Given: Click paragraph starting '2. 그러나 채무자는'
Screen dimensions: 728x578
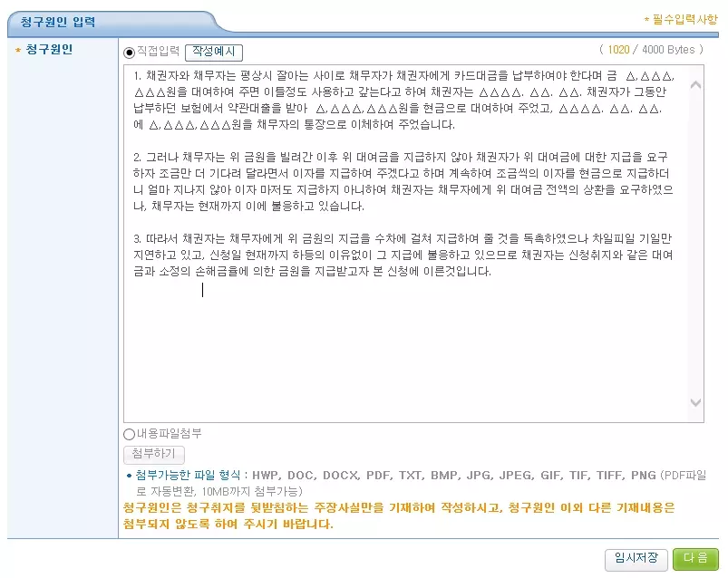Looking at the screenshot, I should [x=403, y=182].
